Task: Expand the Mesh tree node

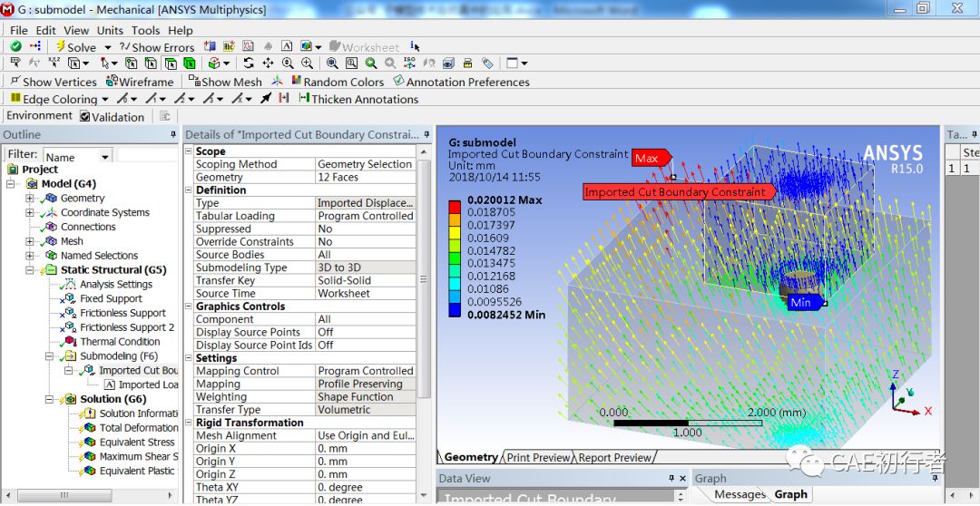Action: 30,241
